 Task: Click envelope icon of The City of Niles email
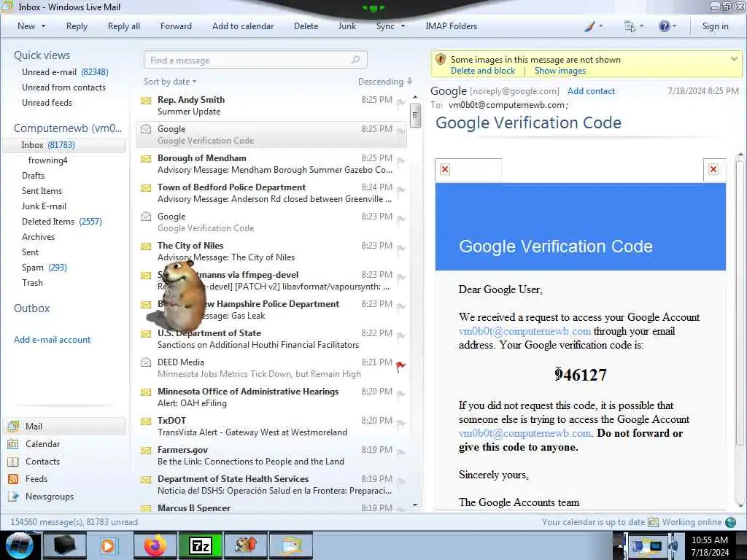click(x=146, y=246)
